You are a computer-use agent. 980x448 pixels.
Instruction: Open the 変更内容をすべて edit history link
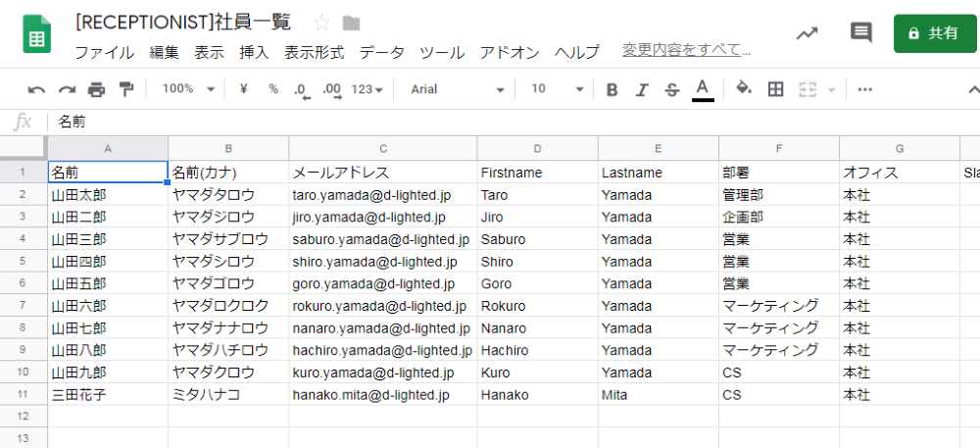coord(686,50)
